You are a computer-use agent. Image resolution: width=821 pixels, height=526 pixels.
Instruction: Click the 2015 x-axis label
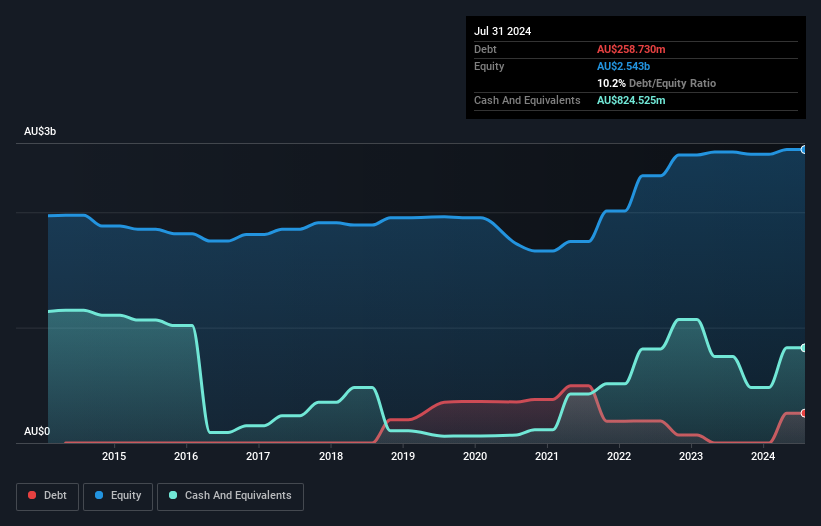click(114, 456)
